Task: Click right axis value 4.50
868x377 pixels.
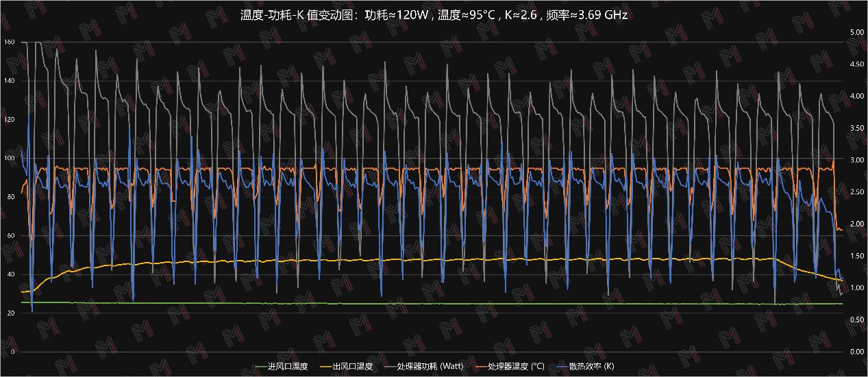Action: [856, 64]
